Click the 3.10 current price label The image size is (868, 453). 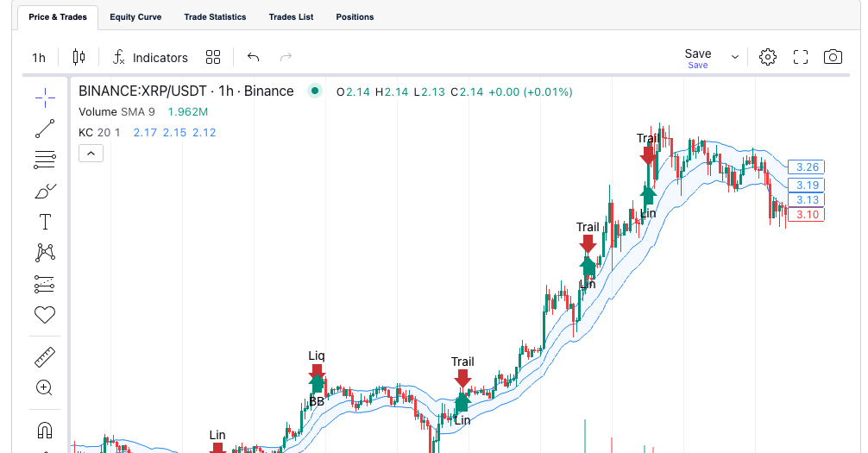(807, 215)
